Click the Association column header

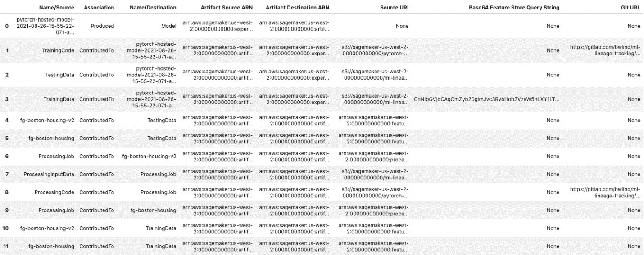click(99, 8)
